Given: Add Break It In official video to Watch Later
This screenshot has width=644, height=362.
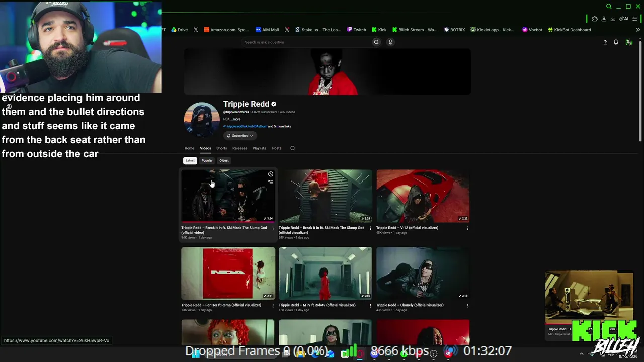Looking at the screenshot, I should click(271, 174).
